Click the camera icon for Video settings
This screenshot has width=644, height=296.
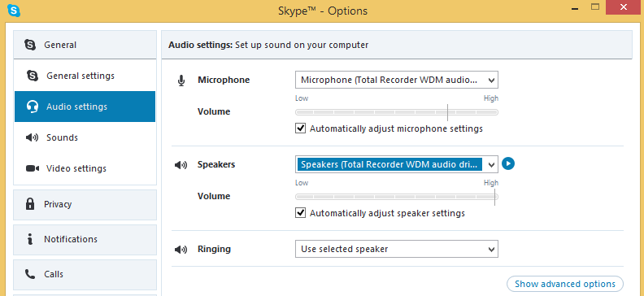[33, 168]
